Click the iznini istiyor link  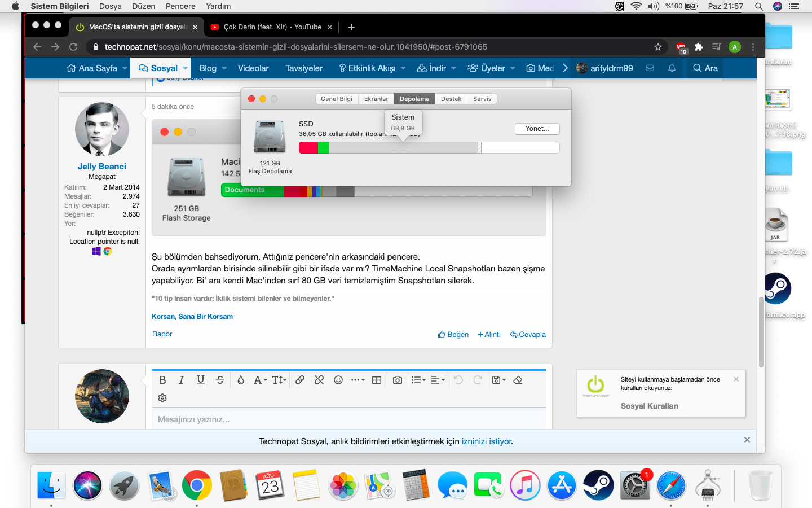coord(487,441)
